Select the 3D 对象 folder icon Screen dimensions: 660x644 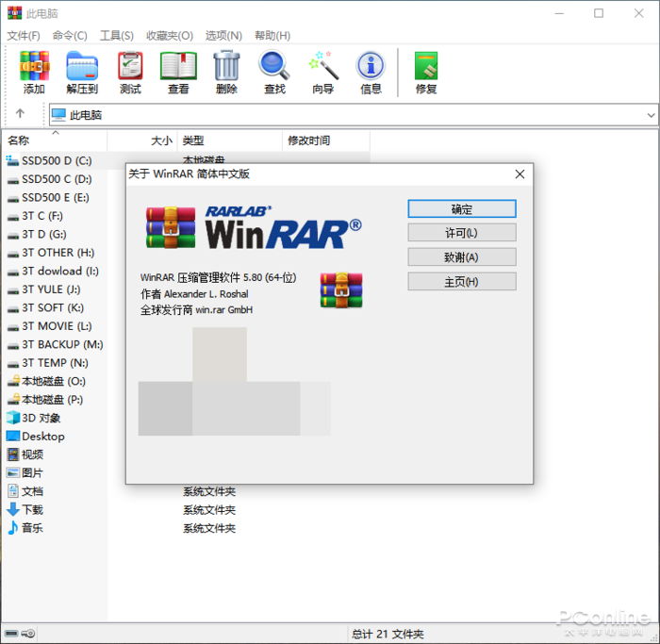pyautogui.click(x=13, y=418)
